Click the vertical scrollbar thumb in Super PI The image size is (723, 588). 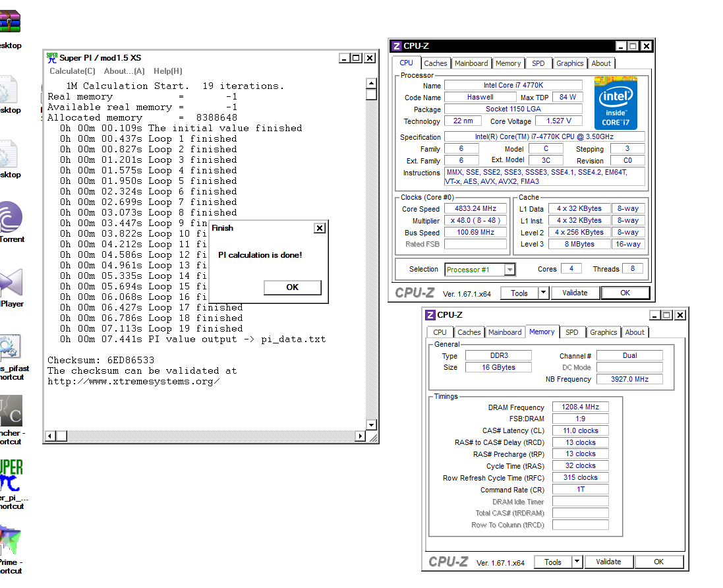[371, 94]
